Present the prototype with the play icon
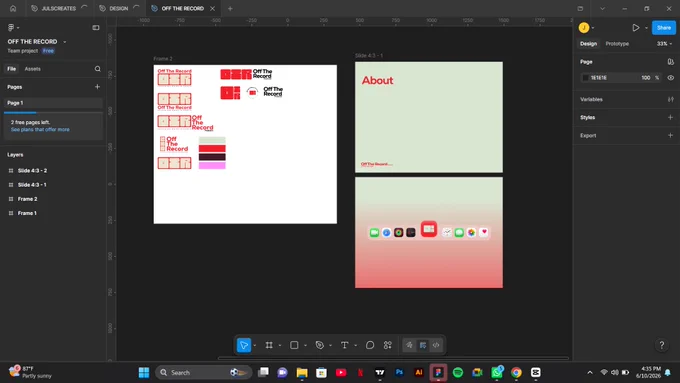680x383 pixels. pyautogui.click(x=636, y=27)
